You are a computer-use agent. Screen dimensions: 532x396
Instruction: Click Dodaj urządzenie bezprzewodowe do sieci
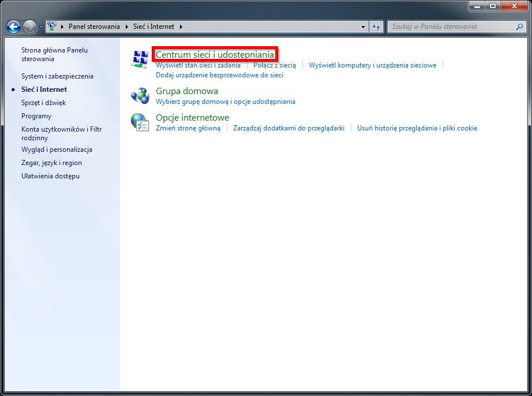pyautogui.click(x=219, y=75)
